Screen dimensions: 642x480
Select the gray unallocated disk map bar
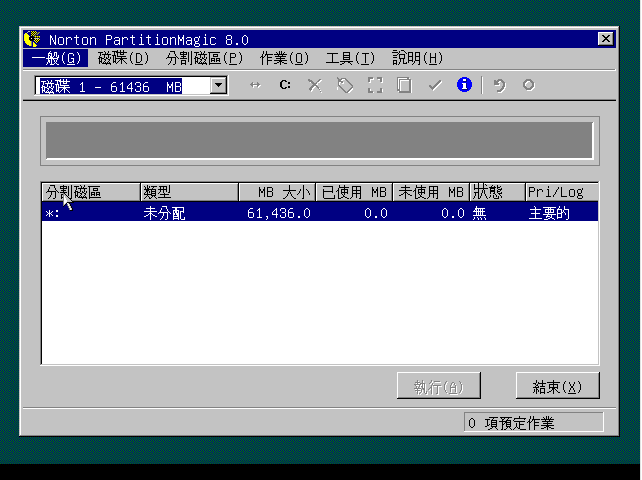click(x=319, y=140)
